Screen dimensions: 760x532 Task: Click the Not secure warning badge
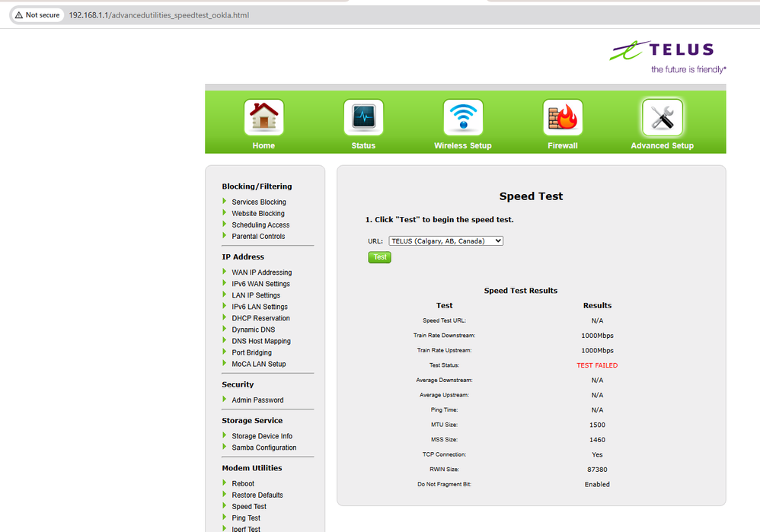37,15
